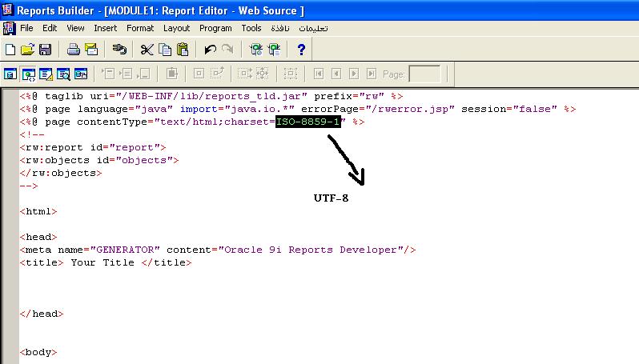Open the Program menu
The image size is (639, 364).
[x=215, y=28]
